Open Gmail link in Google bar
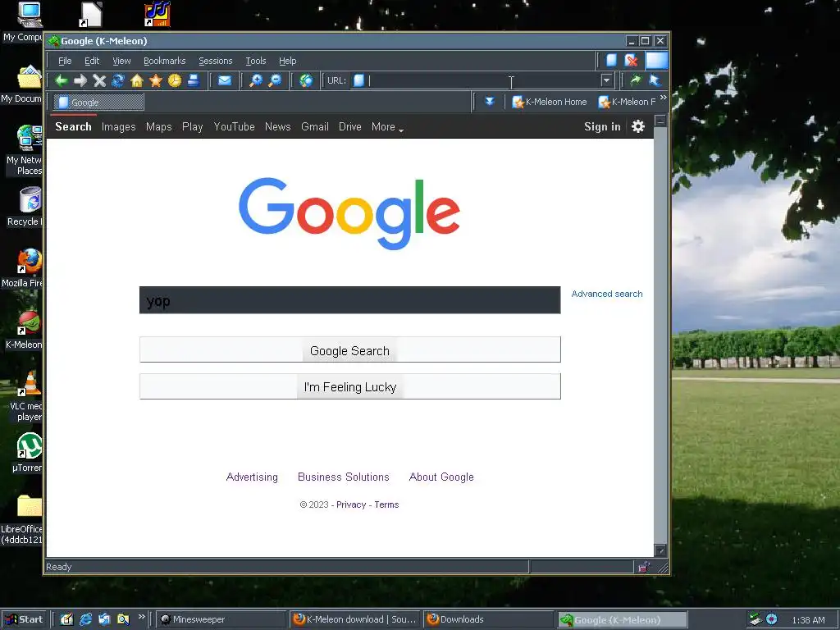 tap(314, 127)
